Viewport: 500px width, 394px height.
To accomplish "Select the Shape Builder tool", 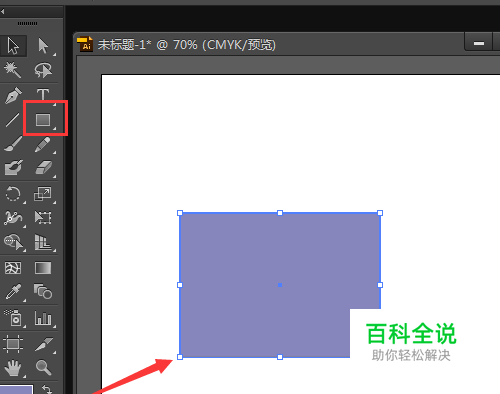I will [x=13, y=242].
